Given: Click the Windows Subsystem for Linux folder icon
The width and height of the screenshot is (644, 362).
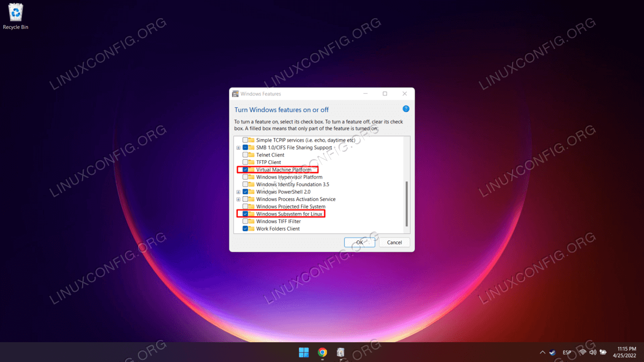Looking at the screenshot, I should (x=252, y=214).
